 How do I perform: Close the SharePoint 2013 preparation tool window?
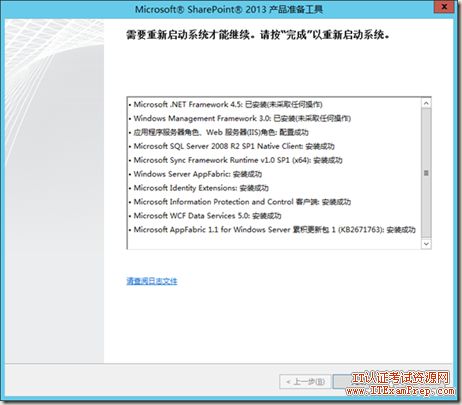(x=444, y=7)
